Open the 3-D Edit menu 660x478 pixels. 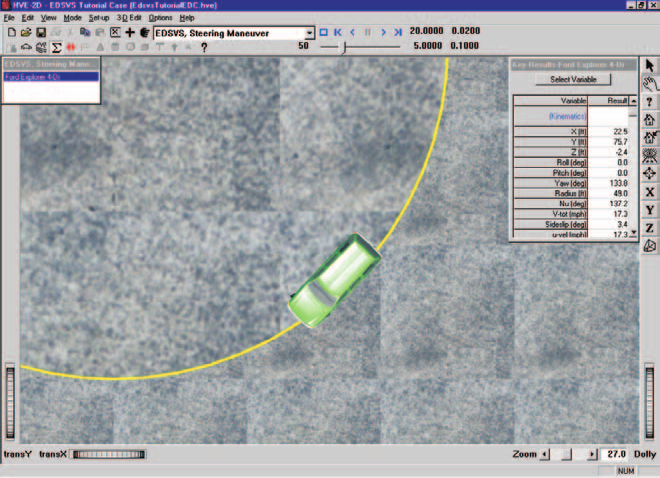pos(129,18)
